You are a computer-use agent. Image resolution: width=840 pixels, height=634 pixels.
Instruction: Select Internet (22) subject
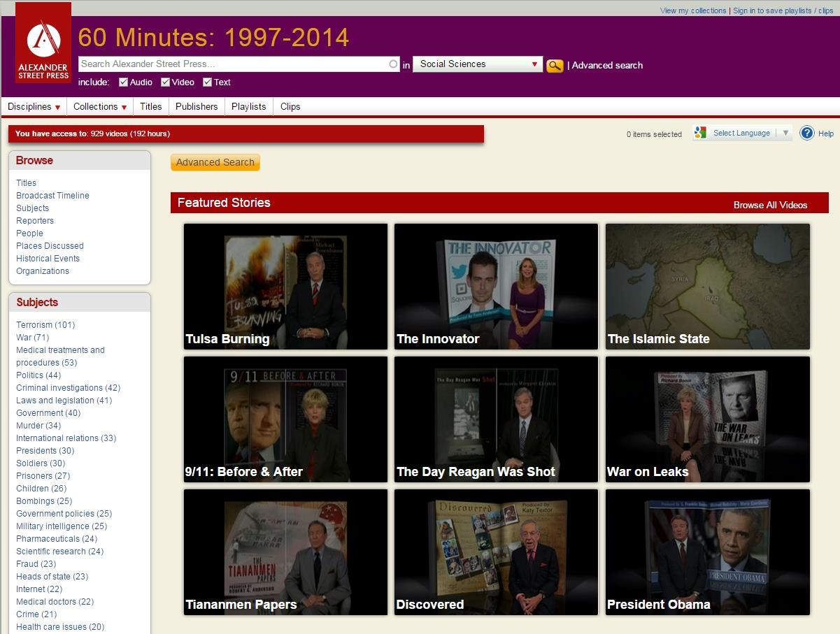pyautogui.click(x=39, y=589)
